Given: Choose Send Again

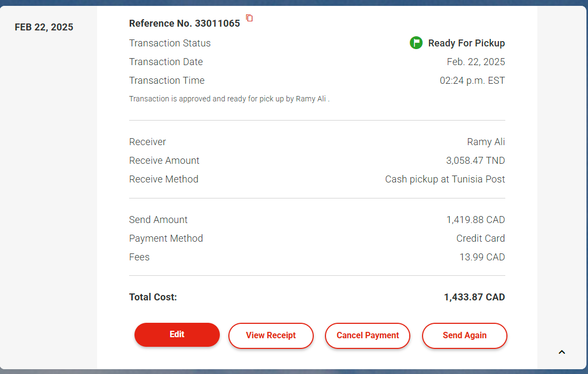Looking at the screenshot, I should pyautogui.click(x=464, y=336).
